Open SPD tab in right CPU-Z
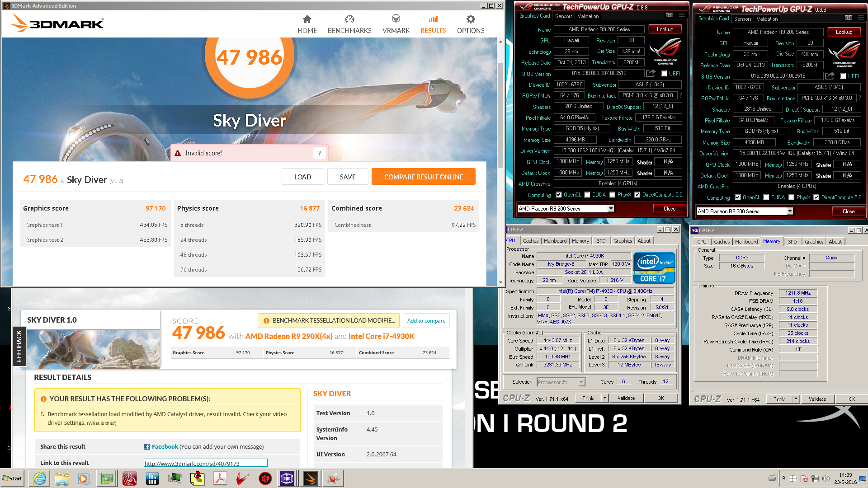The height and width of the screenshot is (488, 868). tap(792, 242)
